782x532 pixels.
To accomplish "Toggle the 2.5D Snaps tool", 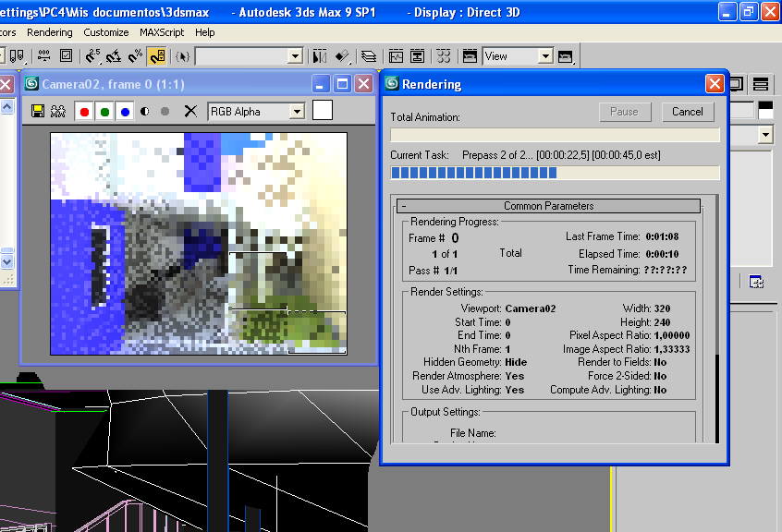I will 92,56.
